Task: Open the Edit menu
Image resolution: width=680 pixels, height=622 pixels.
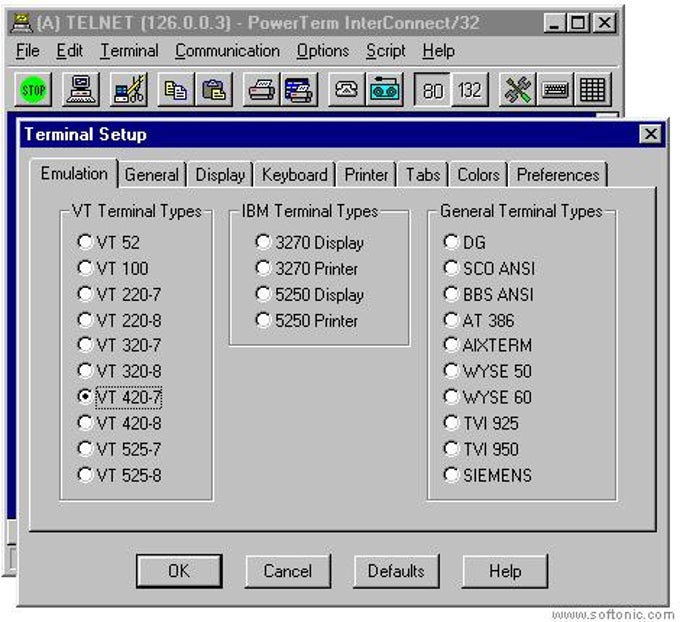Action: point(69,51)
